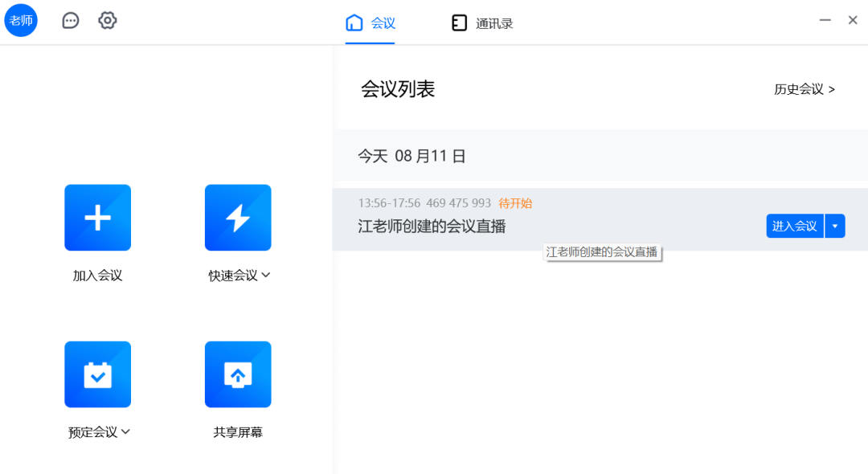
Task: Open the feedback chat bubble icon
Action: (70, 20)
